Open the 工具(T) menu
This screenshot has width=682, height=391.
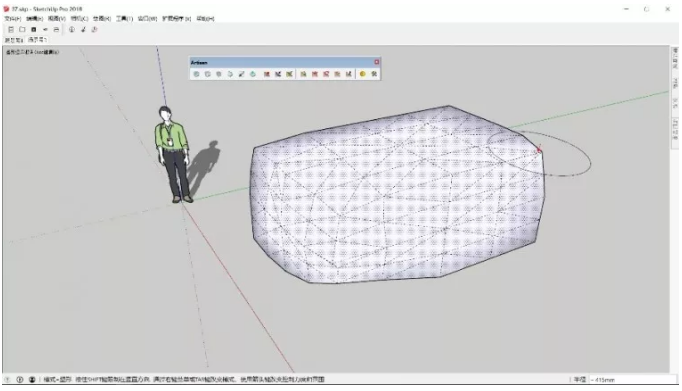point(124,19)
